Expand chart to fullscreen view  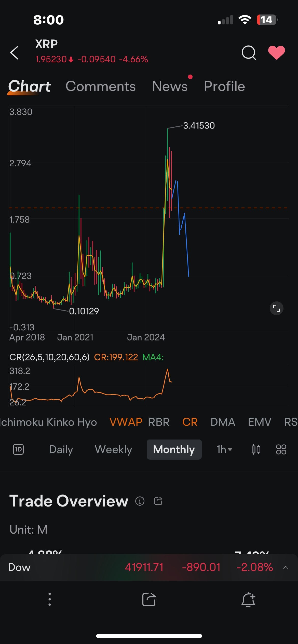276,309
